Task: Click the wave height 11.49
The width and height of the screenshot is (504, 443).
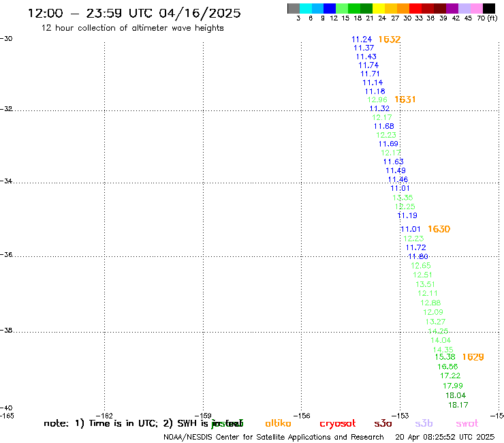Action: click(396, 170)
